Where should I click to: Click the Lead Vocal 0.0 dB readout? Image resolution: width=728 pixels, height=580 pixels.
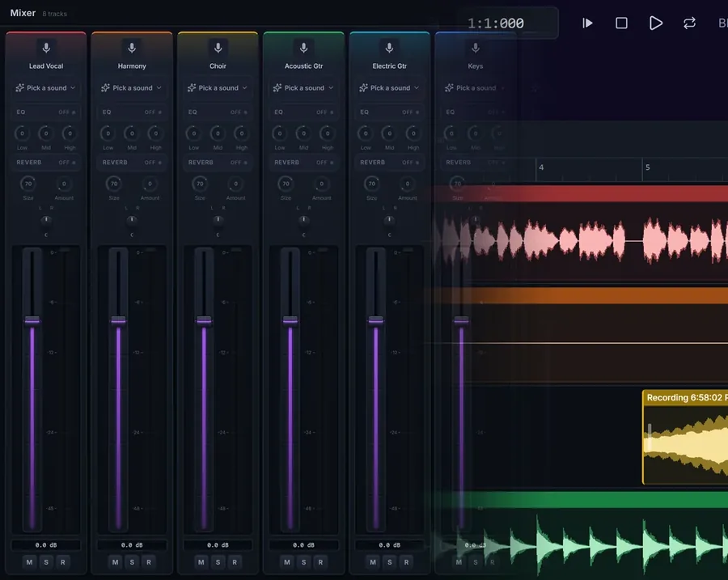coord(46,544)
